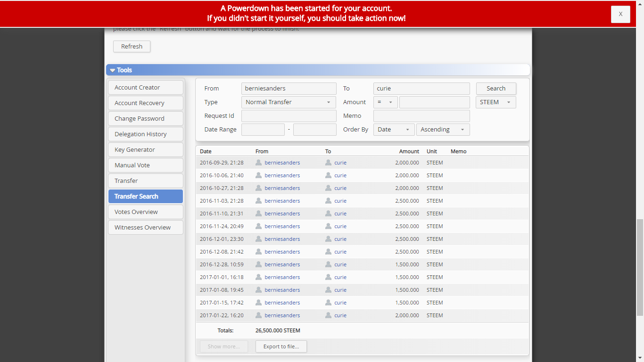
Task: Click the Date column header
Action: [x=206, y=151]
